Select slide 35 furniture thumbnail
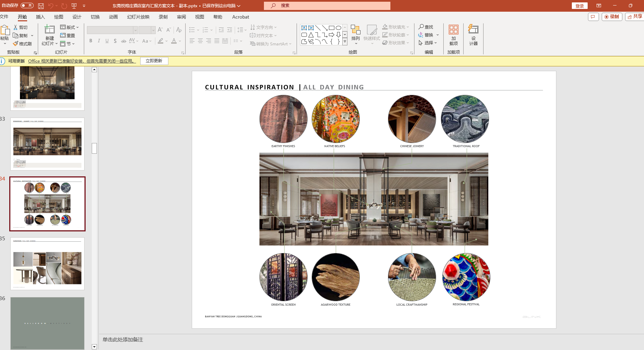The width and height of the screenshot is (644, 350). (x=47, y=264)
